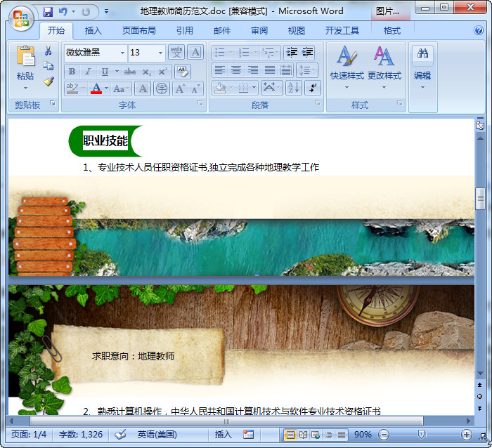Apply enclosed character (字) icon
Image resolution: width=492 pixels, height=448 pixels.
tap(162, 88)
